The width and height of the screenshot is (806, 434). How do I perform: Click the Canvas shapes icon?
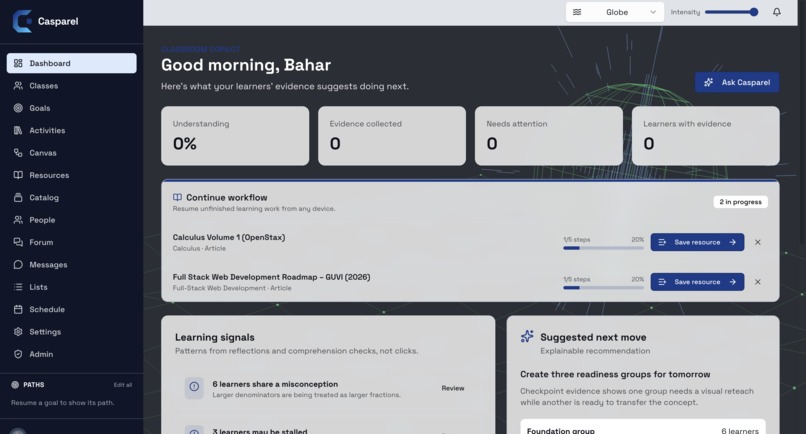[x=18, y=153]
